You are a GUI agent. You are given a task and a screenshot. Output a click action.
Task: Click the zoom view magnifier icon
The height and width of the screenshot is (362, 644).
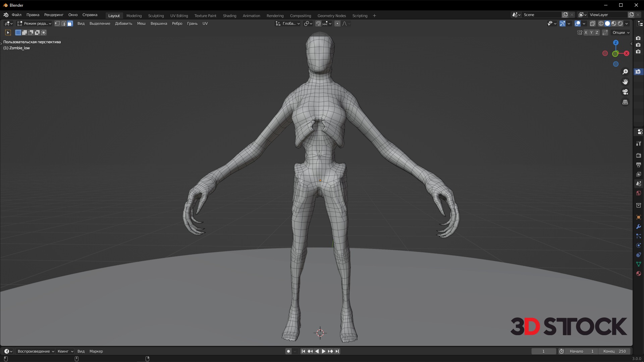[x=625, y=72]
